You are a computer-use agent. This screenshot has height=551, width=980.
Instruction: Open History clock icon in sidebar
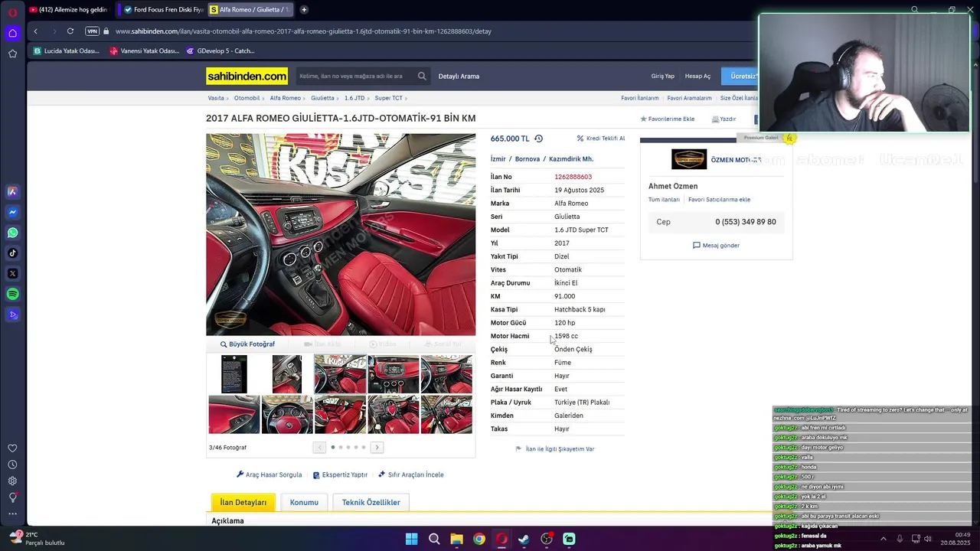tap(12, 465)
